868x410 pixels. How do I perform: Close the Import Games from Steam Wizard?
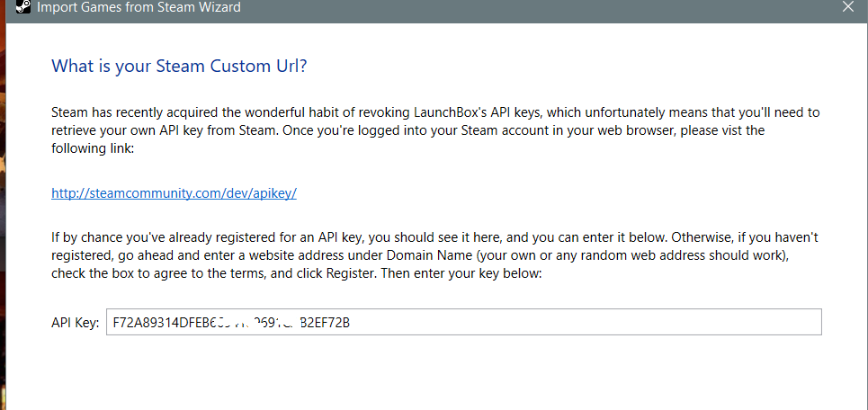tap(847, 7)
